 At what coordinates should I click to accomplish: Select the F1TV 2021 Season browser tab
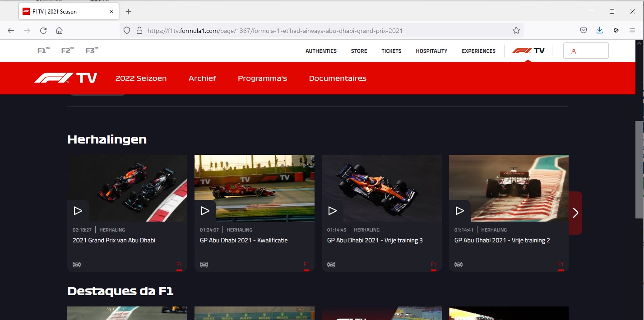pyautogui.click(x=69, y=12)
